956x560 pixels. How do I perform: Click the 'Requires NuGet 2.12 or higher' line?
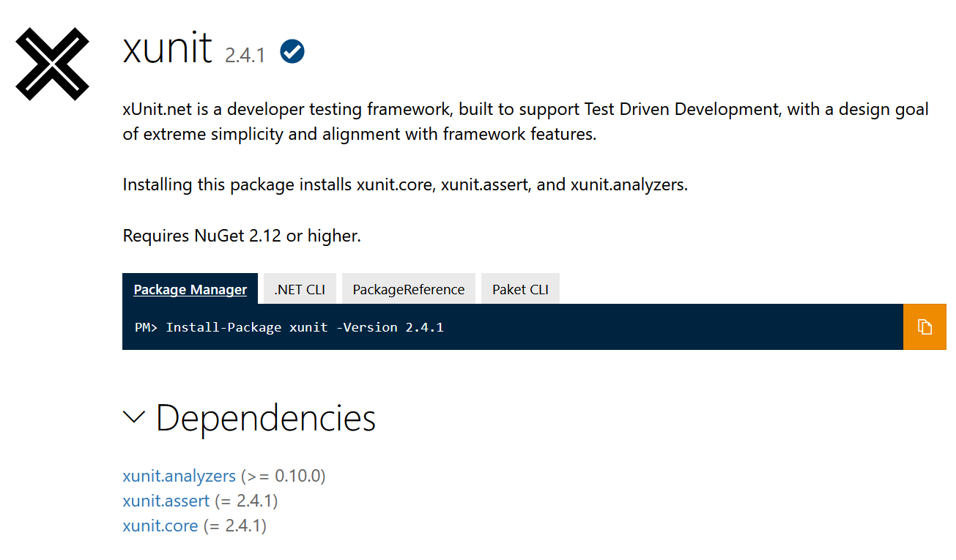click(242, 236)
